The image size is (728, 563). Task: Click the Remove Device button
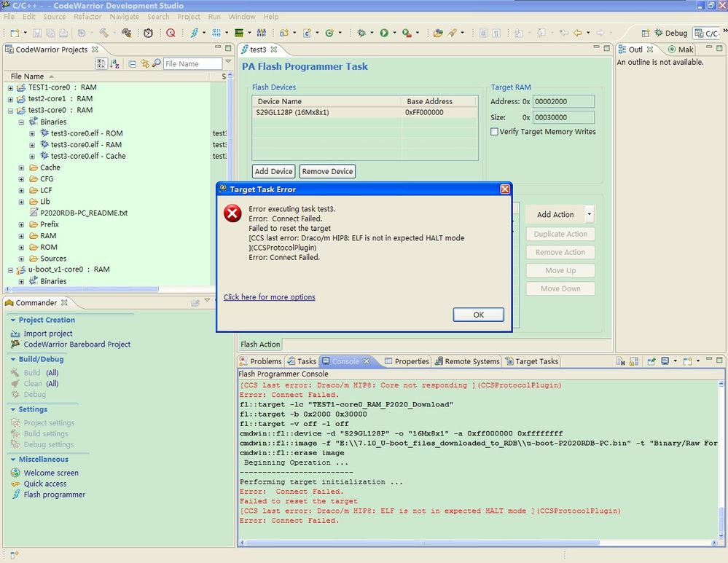(327, 171)
